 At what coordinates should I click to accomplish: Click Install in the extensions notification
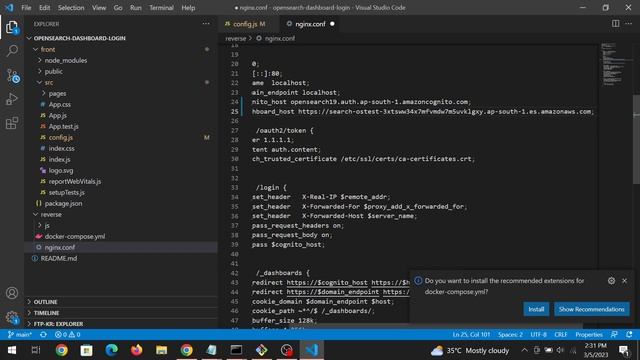pos(536,309)
